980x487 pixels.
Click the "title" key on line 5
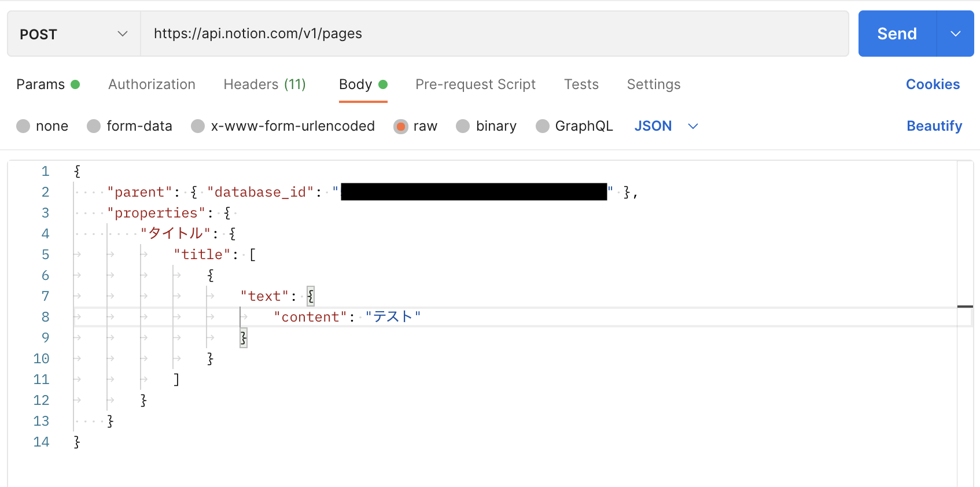202,254
